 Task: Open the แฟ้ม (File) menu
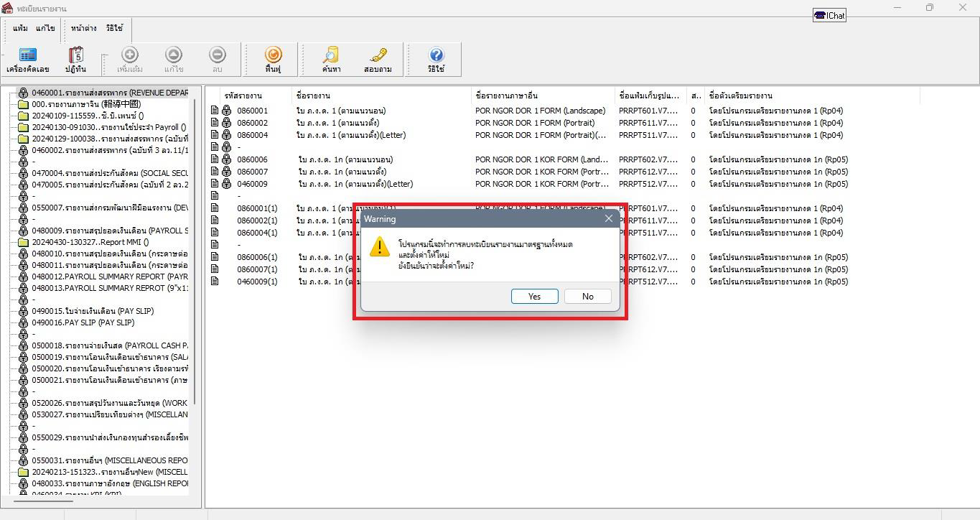point(20,28)
